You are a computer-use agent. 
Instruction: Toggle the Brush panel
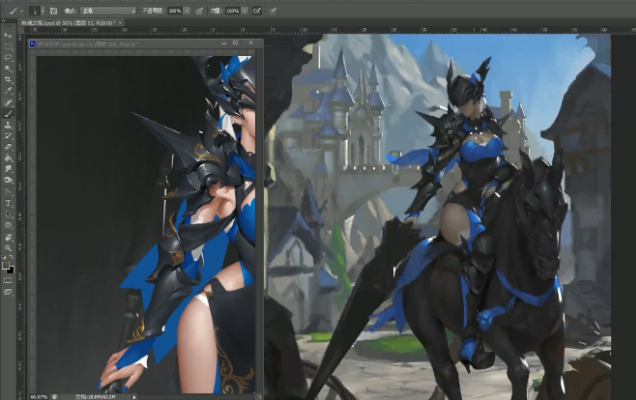(x=53, y=11)
